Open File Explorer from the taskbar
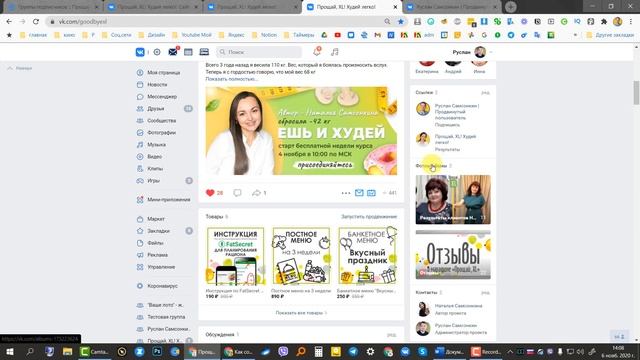 (x=67, y=352)
